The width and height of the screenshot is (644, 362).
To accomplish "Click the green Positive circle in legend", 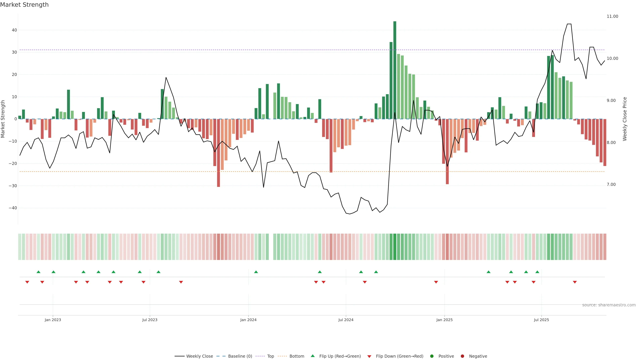I will click(432, 356).
